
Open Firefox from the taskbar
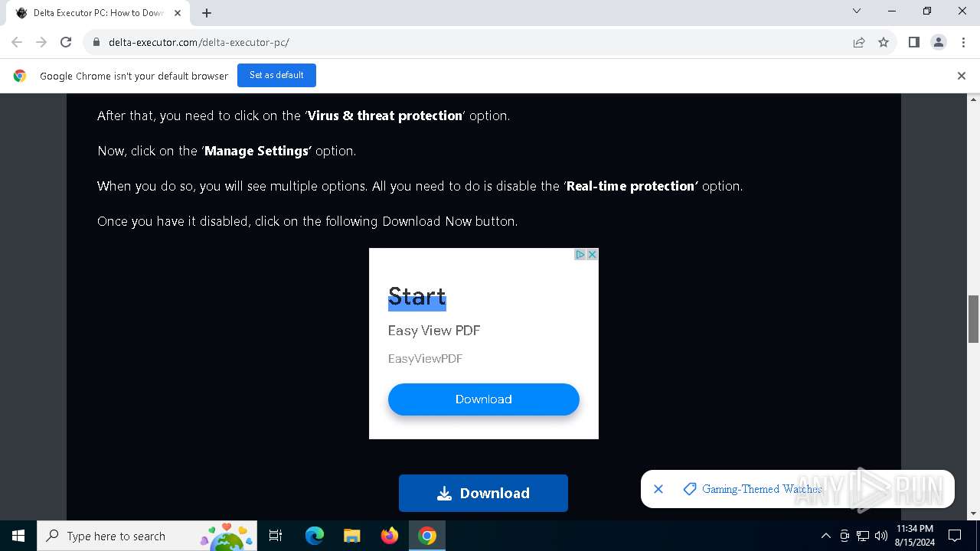tap(390, 536)
